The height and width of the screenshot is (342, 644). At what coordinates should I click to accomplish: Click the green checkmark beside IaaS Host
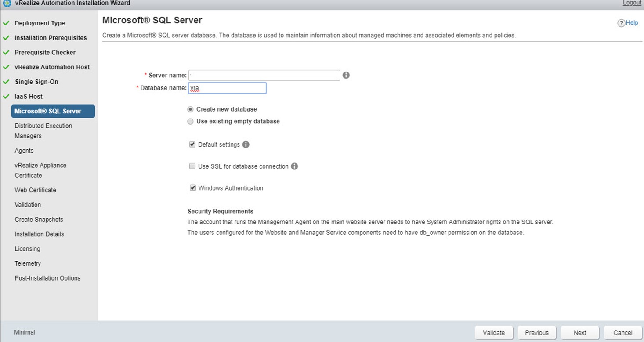[x=6, y=96]
